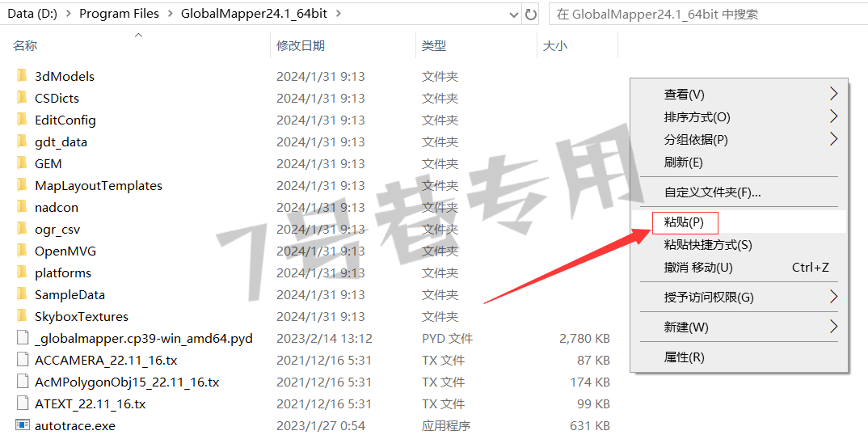
Task: Select the gdt_data folder name
Action: [61, 142]
